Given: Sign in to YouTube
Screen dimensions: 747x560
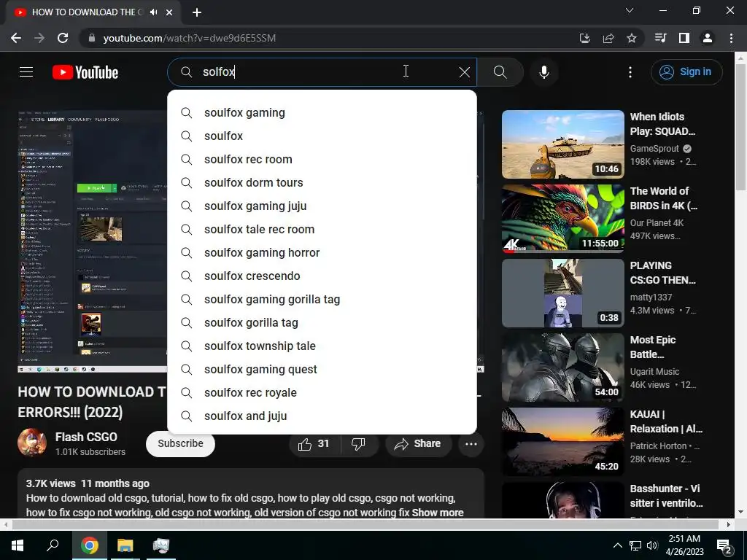Looking at the screenshot, I should pos(686,72).
